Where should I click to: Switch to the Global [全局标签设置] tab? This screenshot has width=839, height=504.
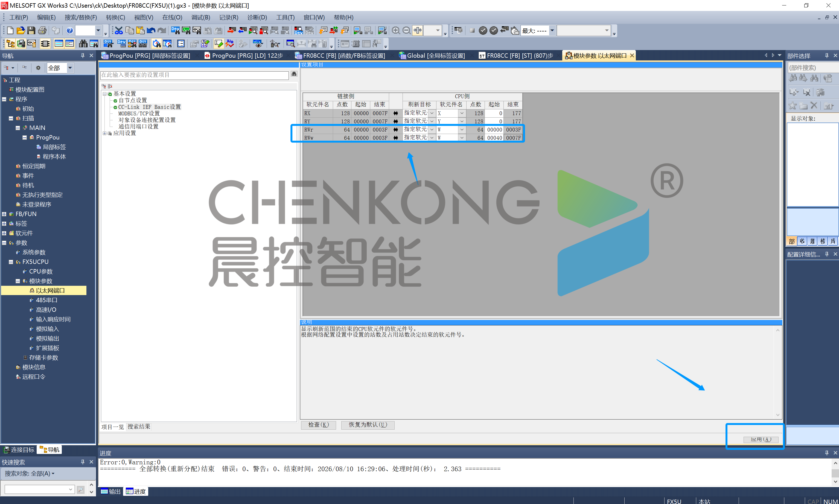[432, 55]
